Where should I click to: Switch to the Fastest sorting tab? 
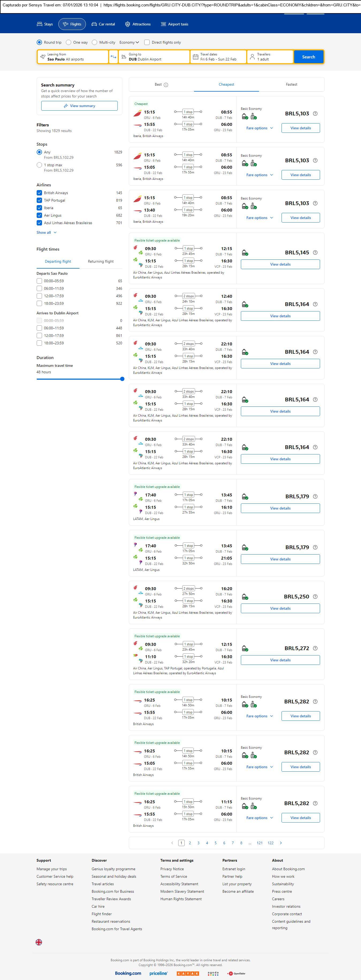(x=291, y=84)
